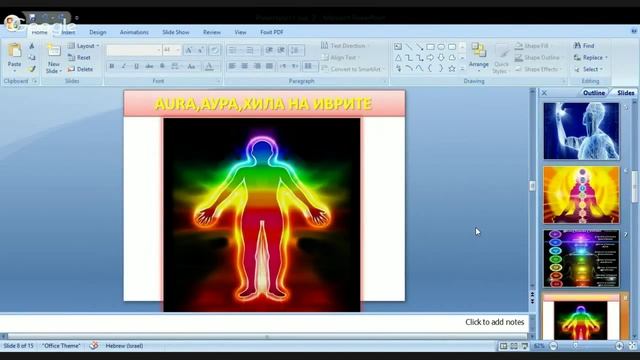Switch to Slide Sorter view in status bar
The image size is (640, 360).
point(514,346)
